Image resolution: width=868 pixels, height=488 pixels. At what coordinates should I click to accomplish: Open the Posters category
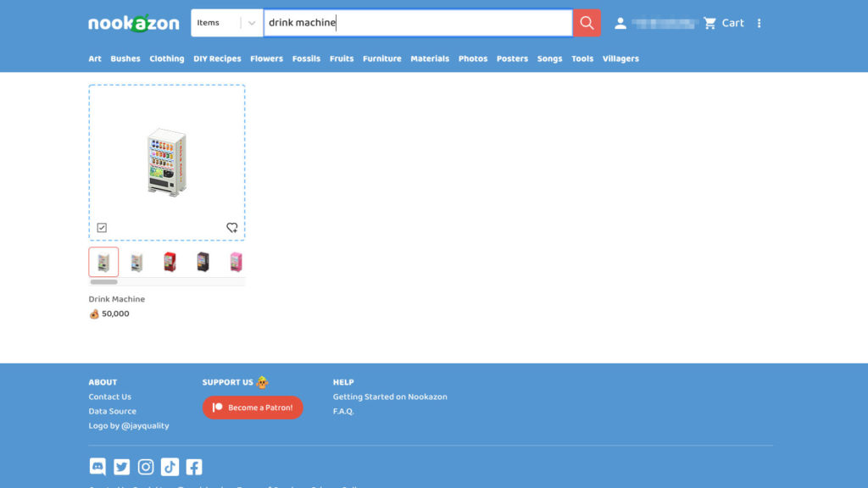pos(512,58)
